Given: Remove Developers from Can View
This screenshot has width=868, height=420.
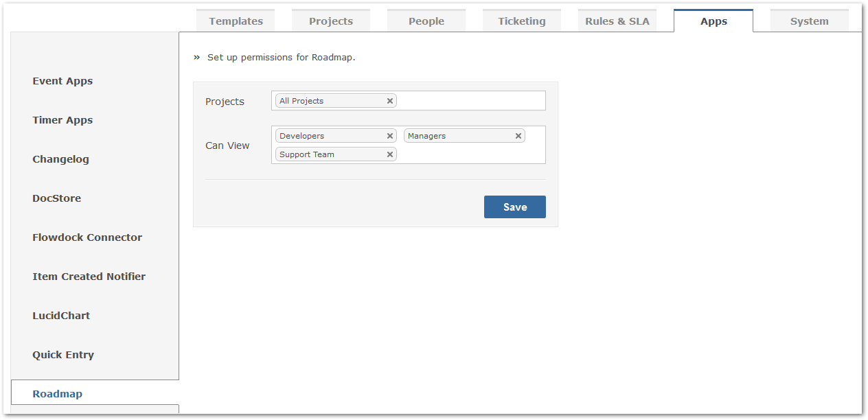Looking at the screenshot, I should tap(390, 136).
